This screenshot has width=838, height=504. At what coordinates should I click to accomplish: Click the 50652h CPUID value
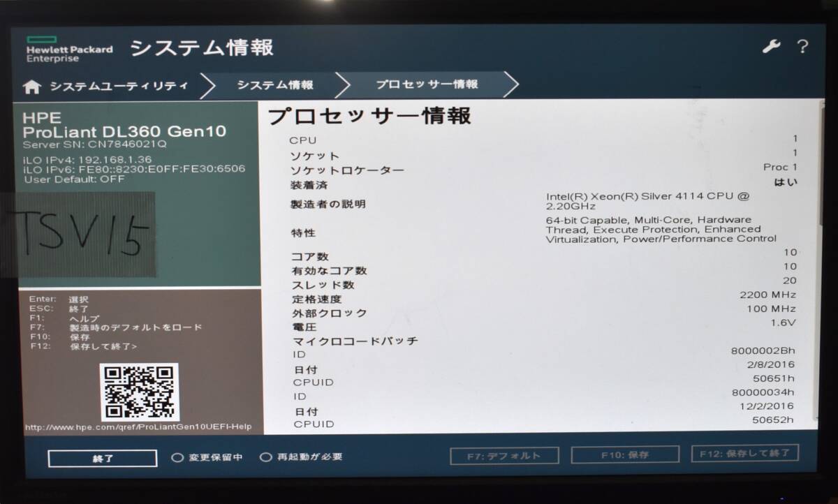[773, 420]
